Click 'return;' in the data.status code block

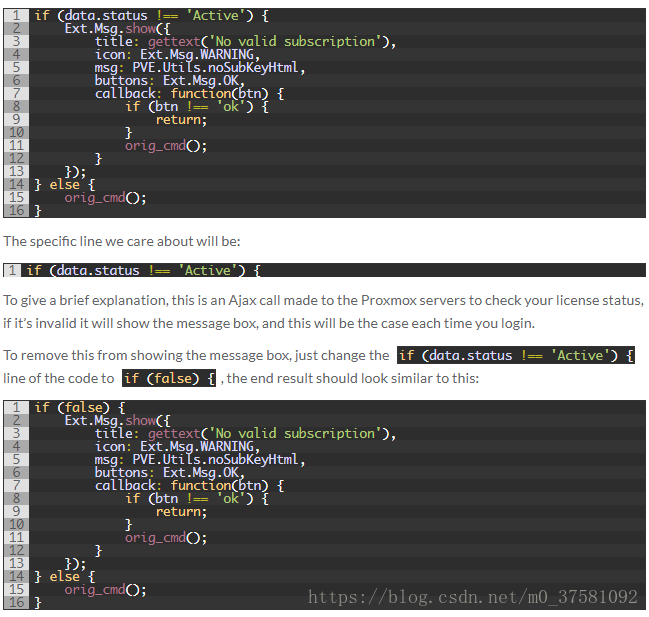[x=181, y=120]
